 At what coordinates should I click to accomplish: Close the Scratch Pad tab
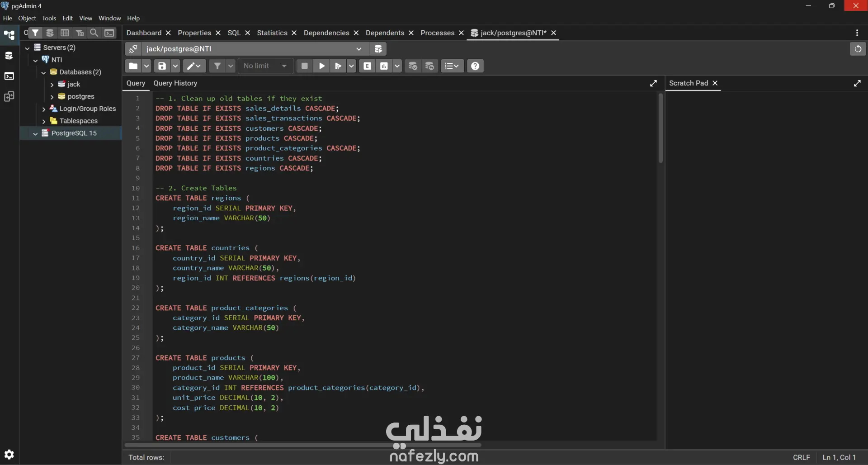click(715, 83)
